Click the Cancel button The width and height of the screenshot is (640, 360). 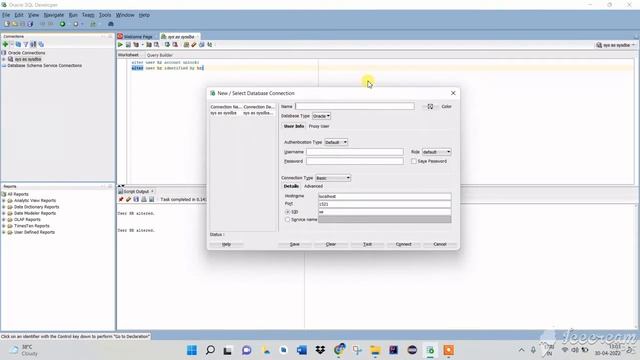coord(440,244)
